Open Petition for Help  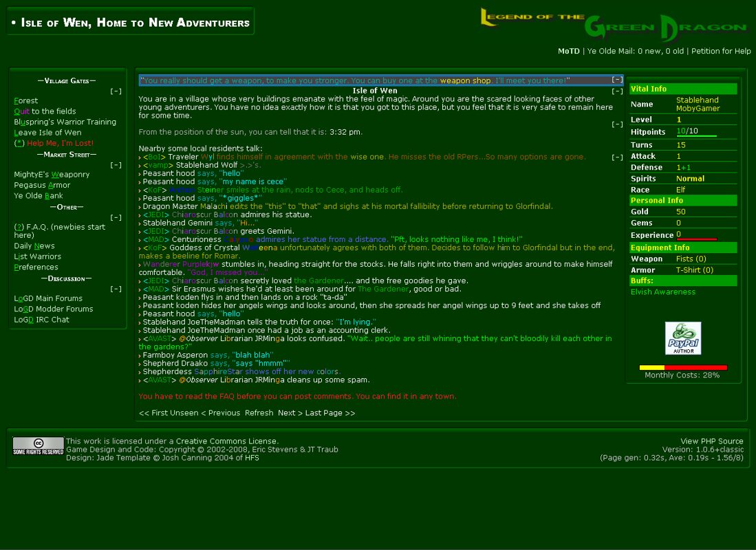[720, 51]
